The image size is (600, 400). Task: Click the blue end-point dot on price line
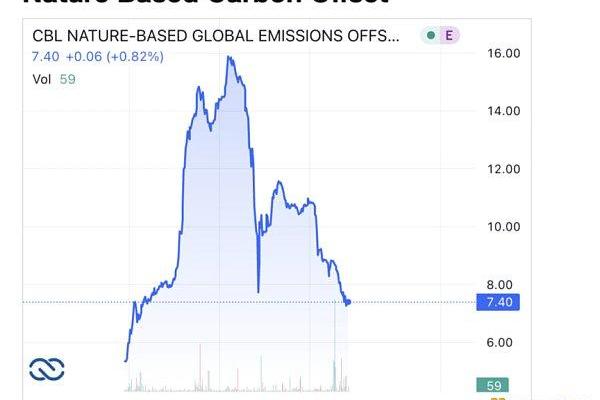coord(348,302)
